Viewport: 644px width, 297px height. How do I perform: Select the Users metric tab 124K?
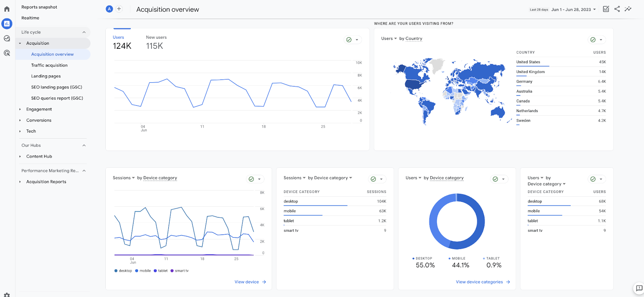click(x=122, y=42)
